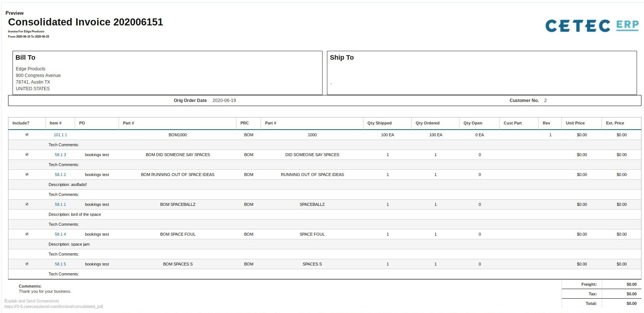644x313 pixels.
Task: Click the Cetec ERP logo
Action: point(591,26)
